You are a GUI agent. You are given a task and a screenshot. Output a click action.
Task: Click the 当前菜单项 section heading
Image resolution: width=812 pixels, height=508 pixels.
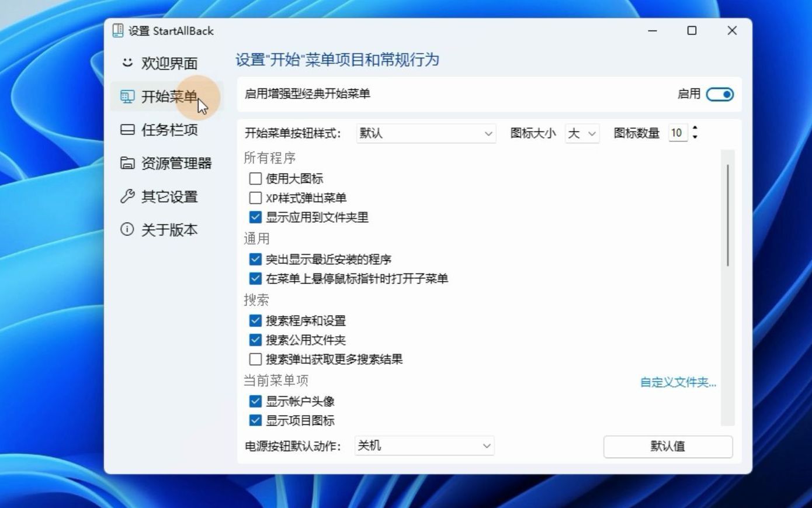[276, 381]
